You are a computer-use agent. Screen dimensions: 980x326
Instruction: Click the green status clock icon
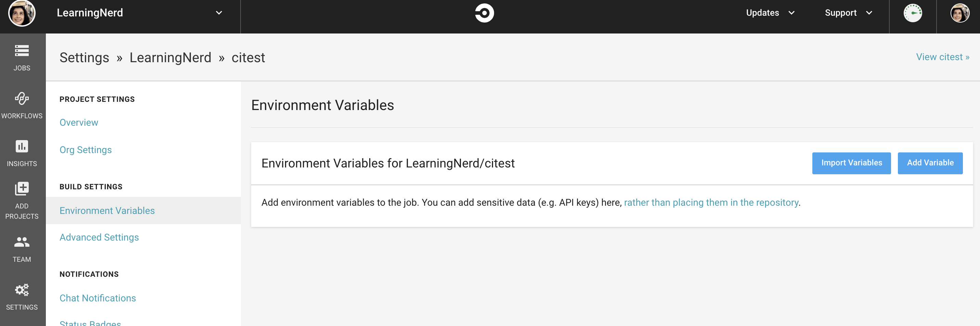pos(913,13)
